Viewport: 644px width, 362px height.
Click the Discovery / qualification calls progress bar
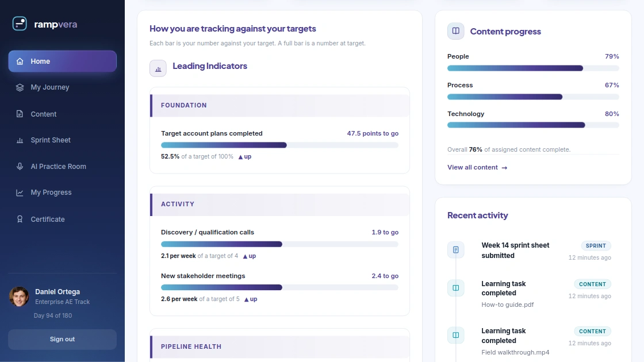tap(279, 244)
